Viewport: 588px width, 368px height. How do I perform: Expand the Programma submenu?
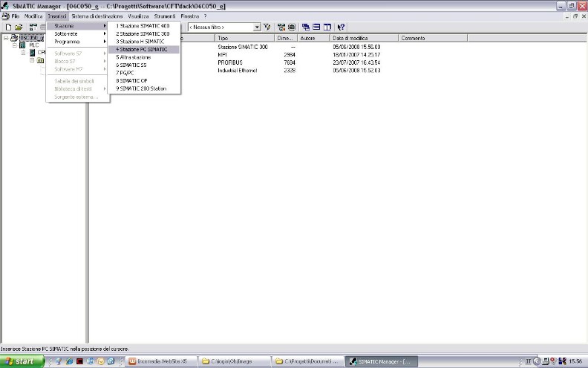[x=78, y=42]
